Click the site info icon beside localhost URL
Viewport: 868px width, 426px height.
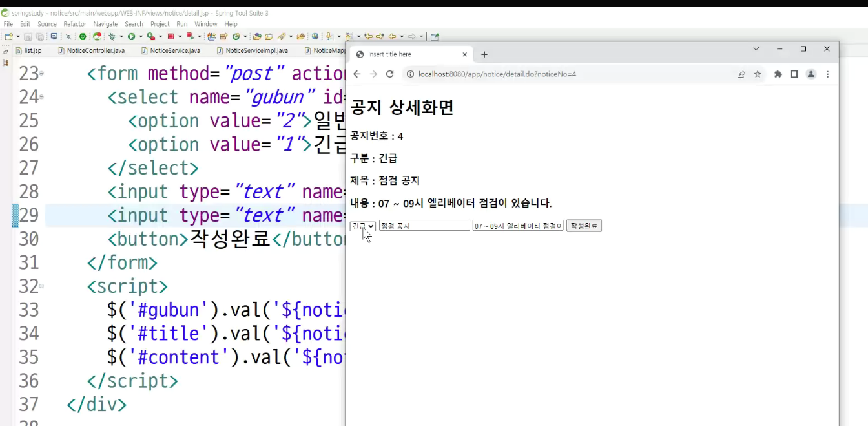click(411, 74)
